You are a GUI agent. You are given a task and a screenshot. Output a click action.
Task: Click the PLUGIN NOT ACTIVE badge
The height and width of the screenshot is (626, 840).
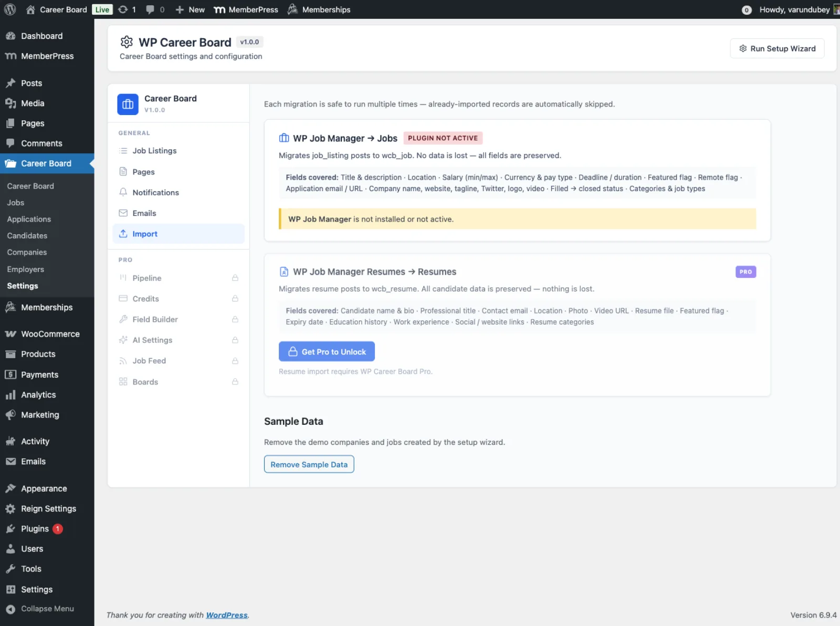pos(443,138)
